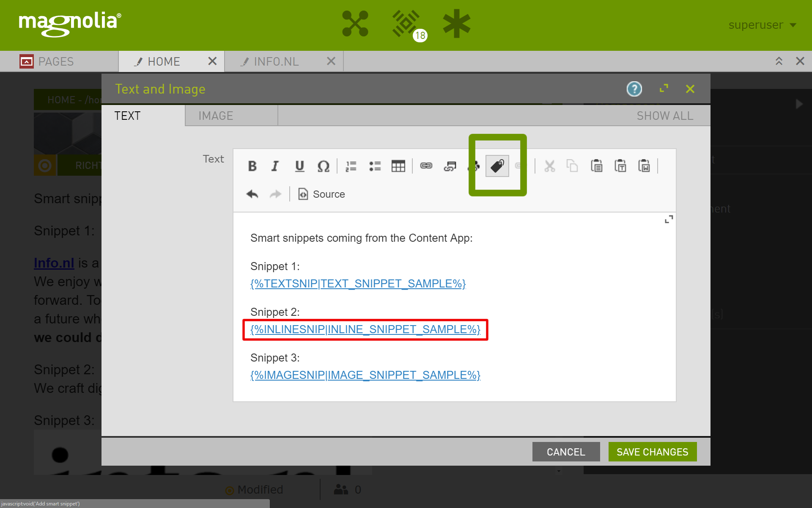Open the Source code view
The image size is (812, 508).
[322, 194]
